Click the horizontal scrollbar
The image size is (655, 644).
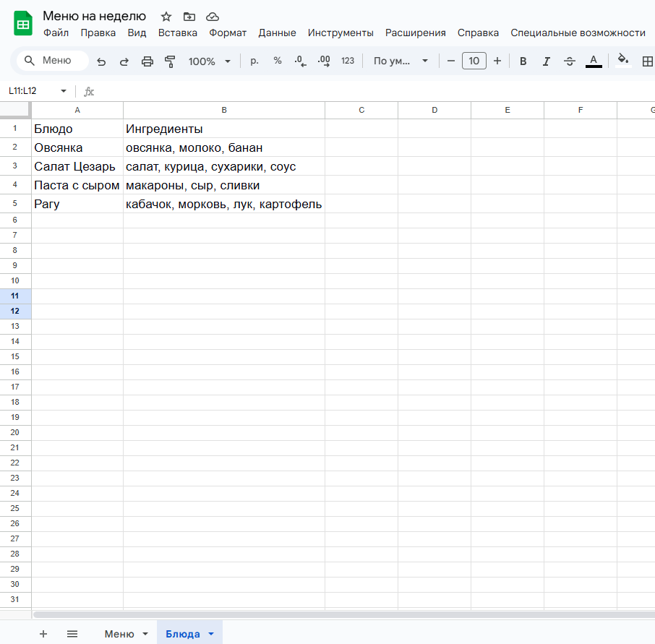click(343, 614)
